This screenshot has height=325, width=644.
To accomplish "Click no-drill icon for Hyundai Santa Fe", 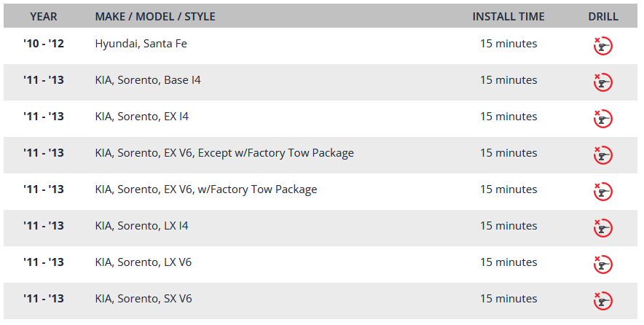I will 602,46.
